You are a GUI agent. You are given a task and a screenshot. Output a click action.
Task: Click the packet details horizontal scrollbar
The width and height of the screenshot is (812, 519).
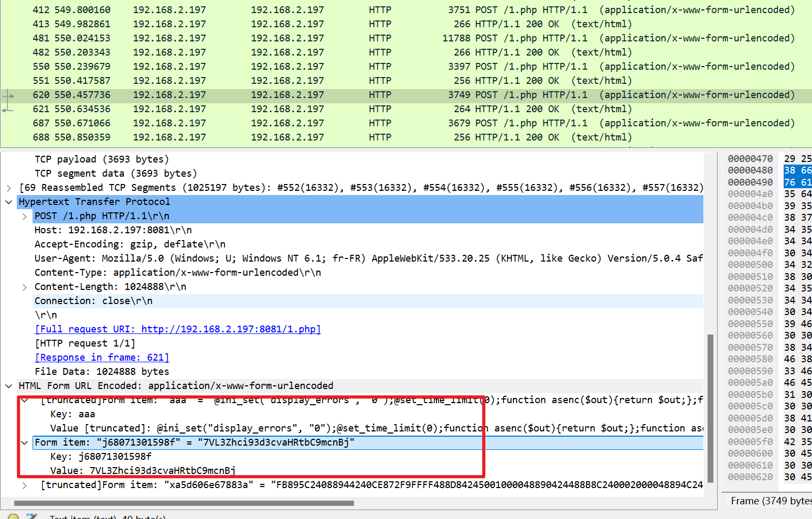point(184,503)
